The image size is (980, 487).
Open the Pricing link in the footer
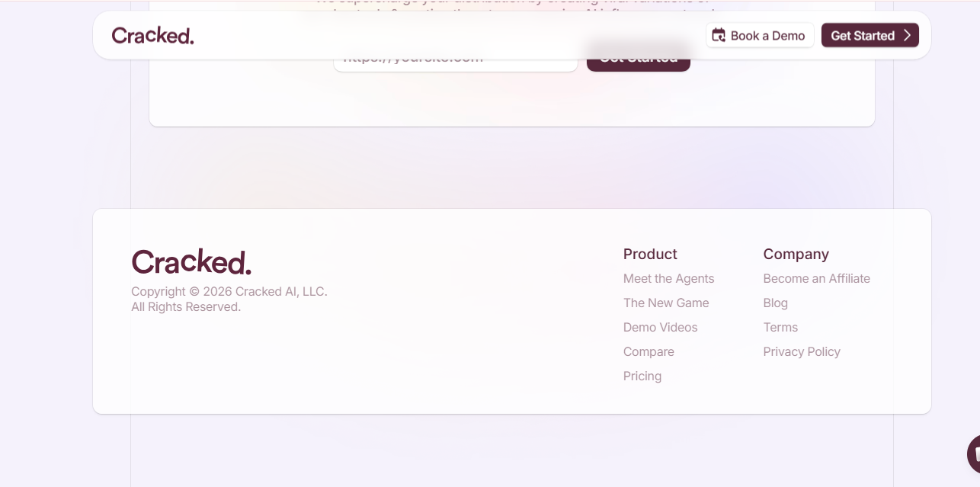pyautogui.click(x=642, y=376)
